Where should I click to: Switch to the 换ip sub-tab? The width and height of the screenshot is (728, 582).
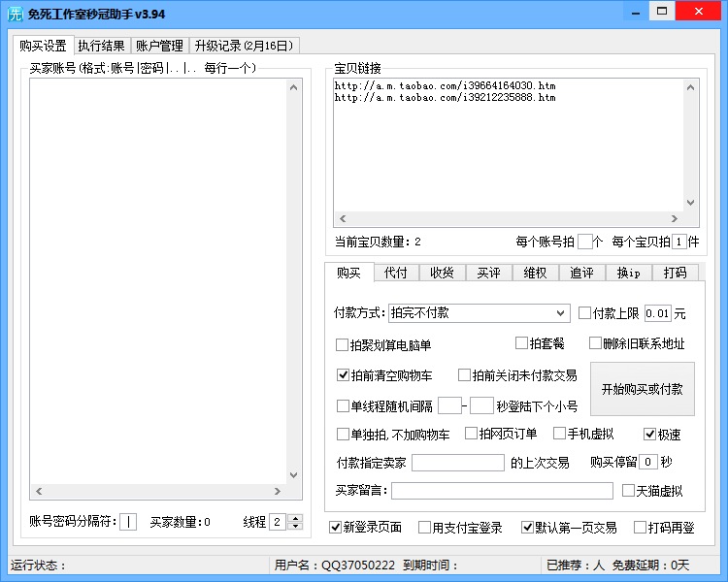click(x=628, y=273)
